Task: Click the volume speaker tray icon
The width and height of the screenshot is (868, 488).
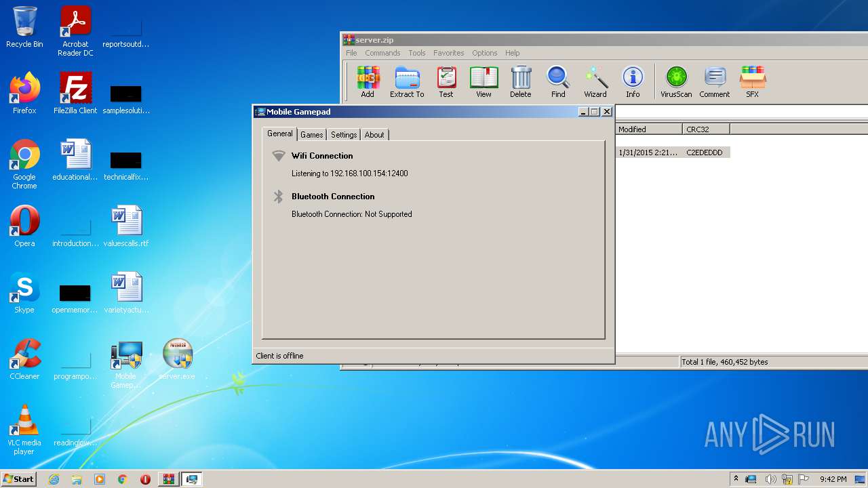Action: 770,479
